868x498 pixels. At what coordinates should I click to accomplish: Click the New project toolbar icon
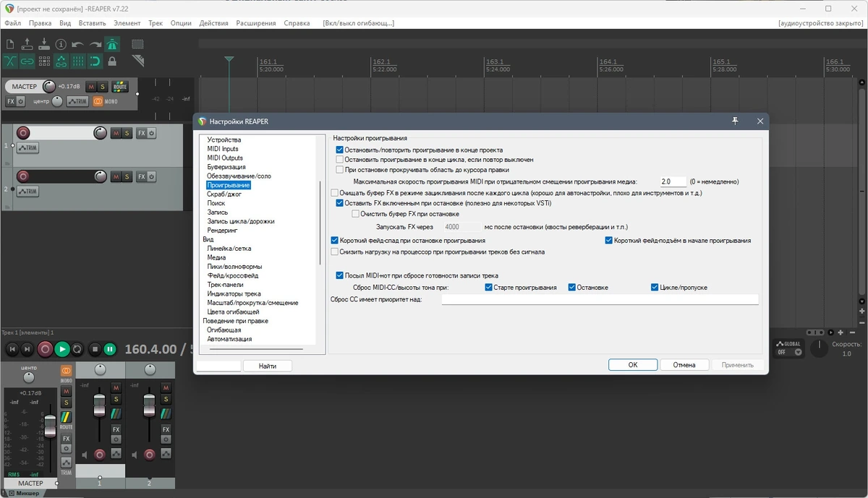click(10, 44)
